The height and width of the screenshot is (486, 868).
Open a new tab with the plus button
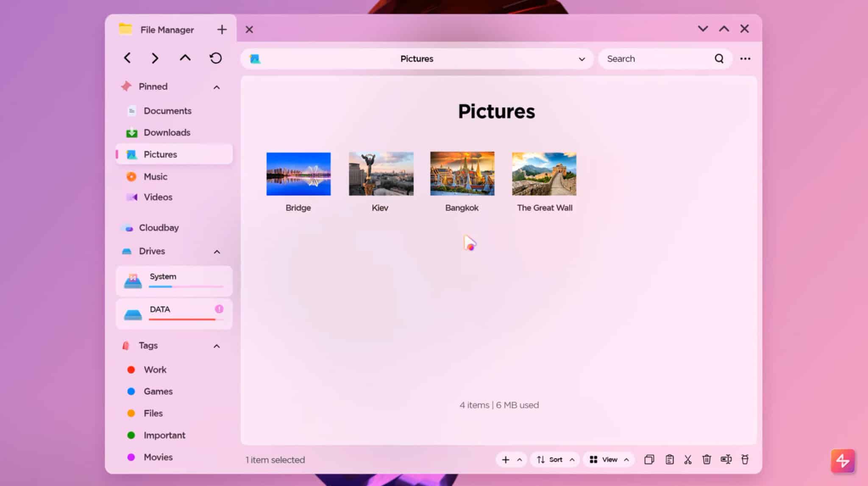(x=222, y=29)
